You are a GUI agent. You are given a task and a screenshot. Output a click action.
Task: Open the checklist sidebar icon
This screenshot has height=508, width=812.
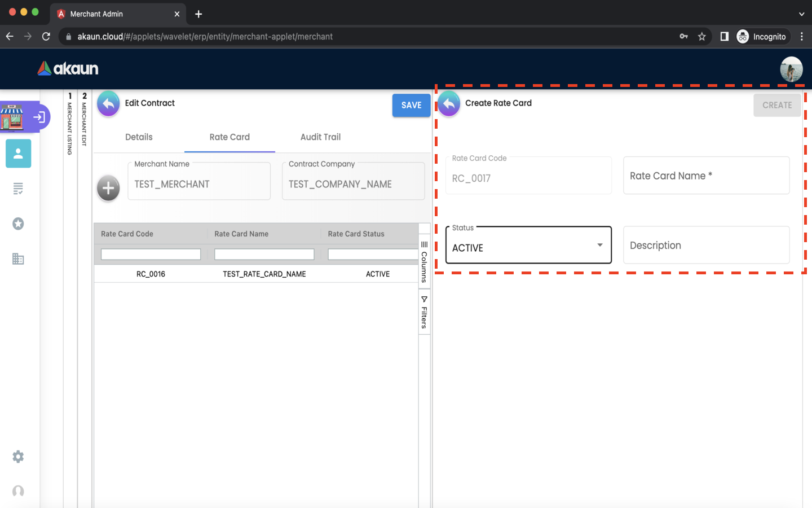[x=18, y=189]
